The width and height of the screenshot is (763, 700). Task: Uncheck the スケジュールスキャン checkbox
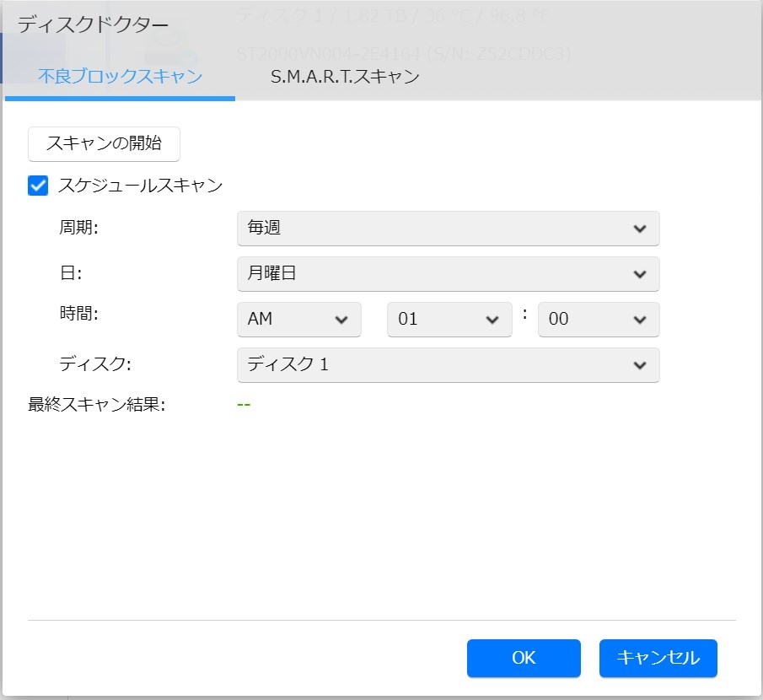point(38,186)
